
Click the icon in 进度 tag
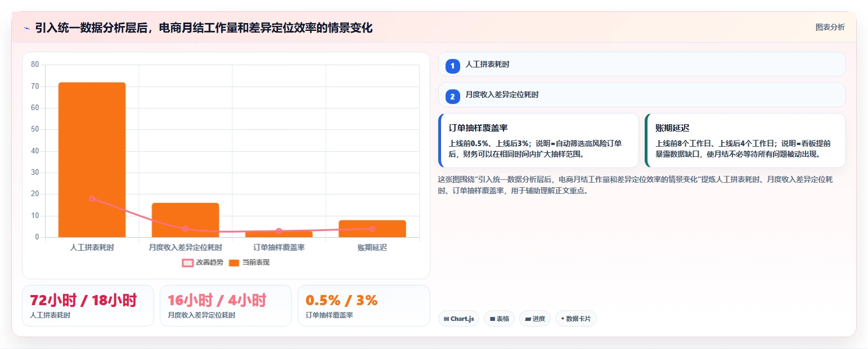point(528,319)
